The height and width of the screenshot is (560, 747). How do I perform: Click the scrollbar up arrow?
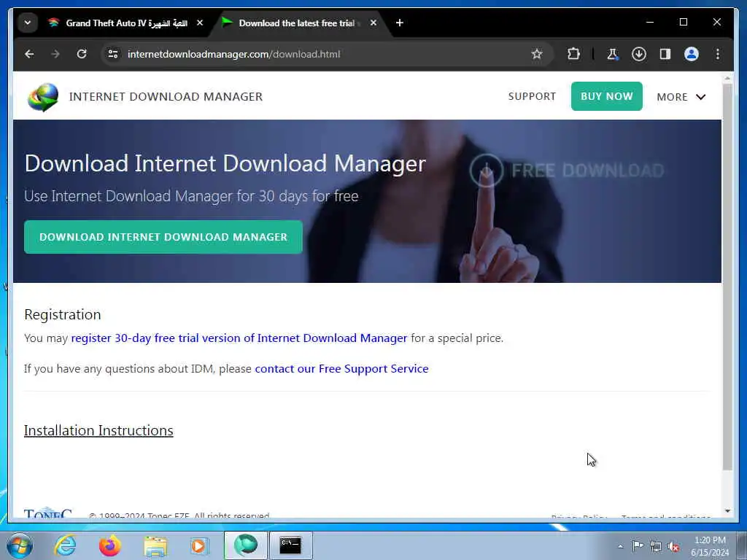[727, 78]
